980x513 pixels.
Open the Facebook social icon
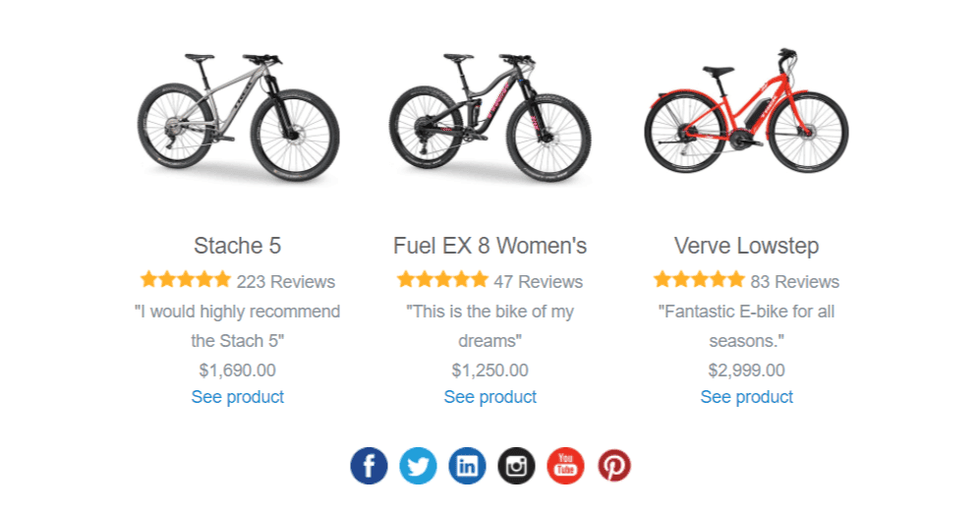pos(369,465)
